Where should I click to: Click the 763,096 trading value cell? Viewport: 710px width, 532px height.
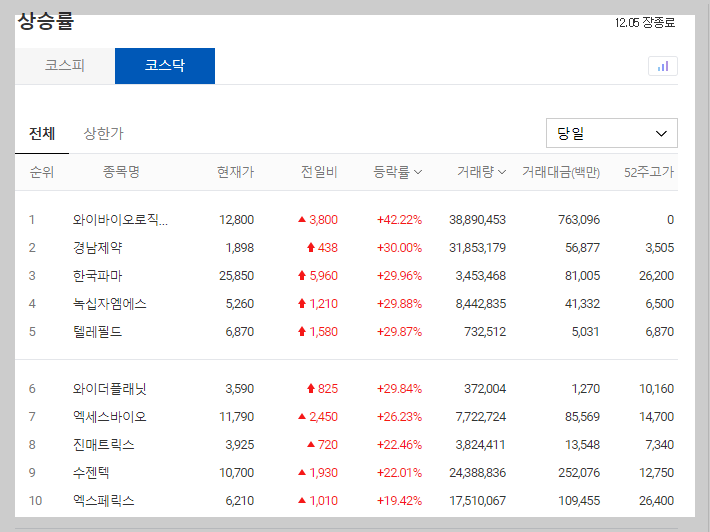[x=579, y=220]
